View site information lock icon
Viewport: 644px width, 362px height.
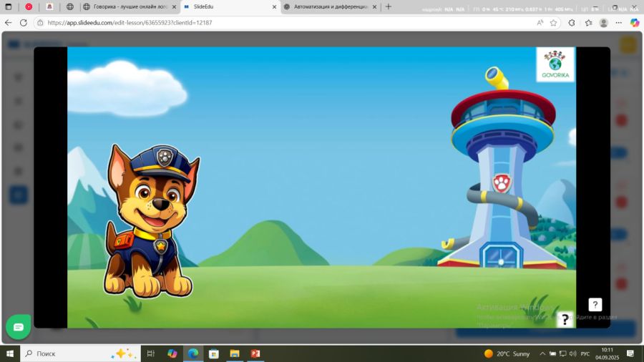point(40,23)
